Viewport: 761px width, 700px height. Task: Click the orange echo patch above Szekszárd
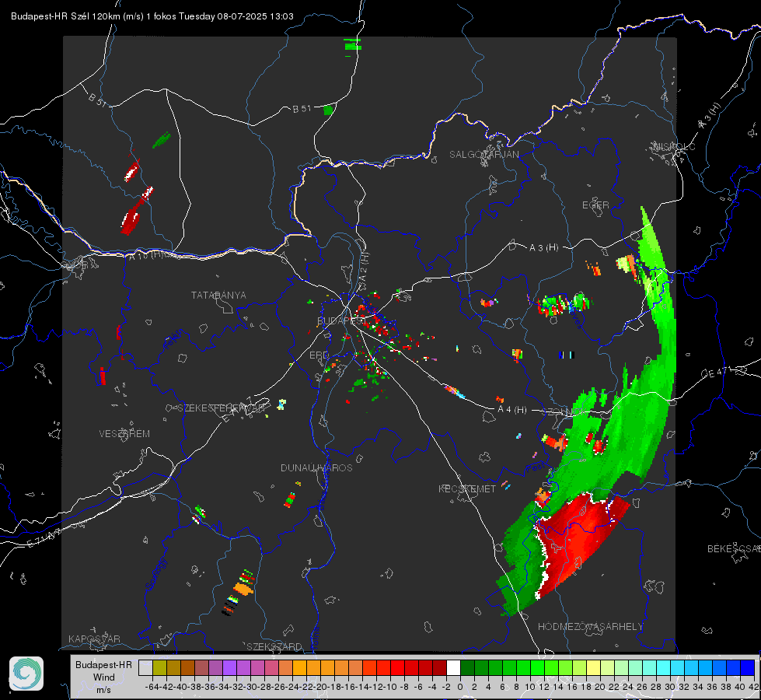tap(243, 589)
